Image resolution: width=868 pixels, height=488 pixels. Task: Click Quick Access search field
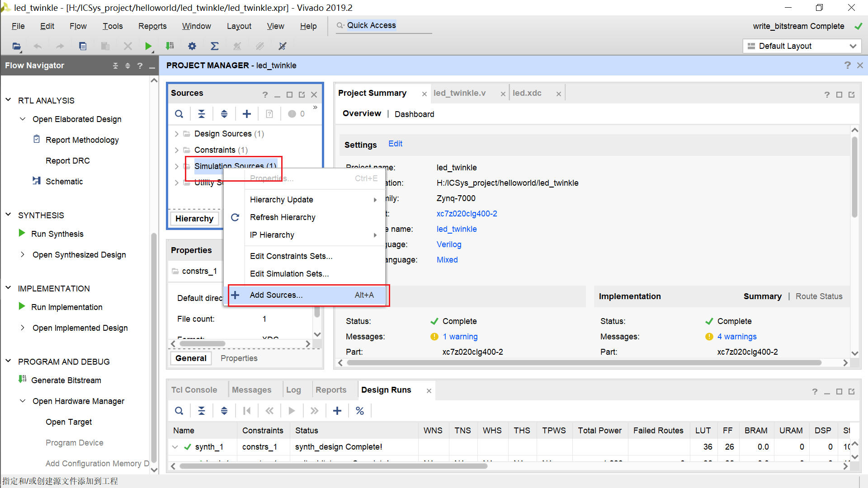pyautogui.click(x=384, y=26)
